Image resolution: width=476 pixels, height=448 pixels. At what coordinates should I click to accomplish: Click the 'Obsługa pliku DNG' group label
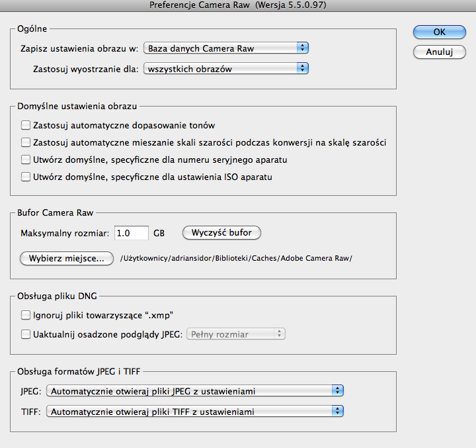pyautogui.click(x=57, y=296)
